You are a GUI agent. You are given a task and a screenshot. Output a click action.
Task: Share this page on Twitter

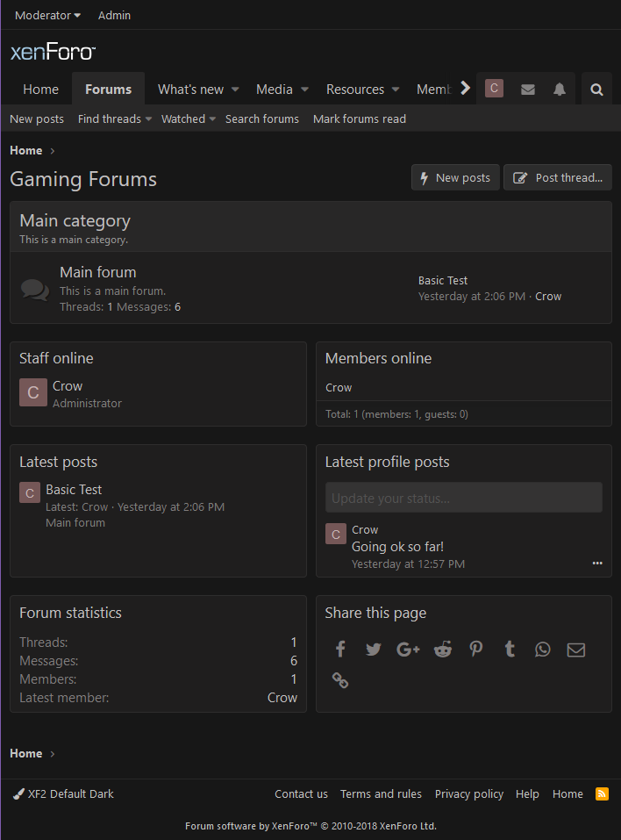coord(374,650)
